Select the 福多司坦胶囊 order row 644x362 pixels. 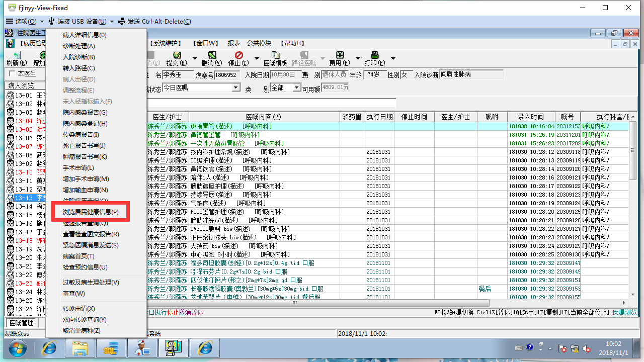(388, 263)
